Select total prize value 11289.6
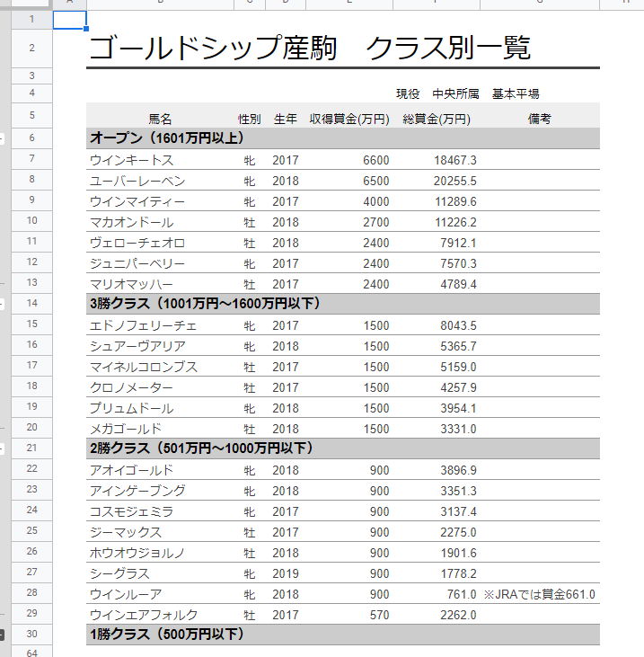The width and height of the screenshot is (644, 657). pos(455,201)
